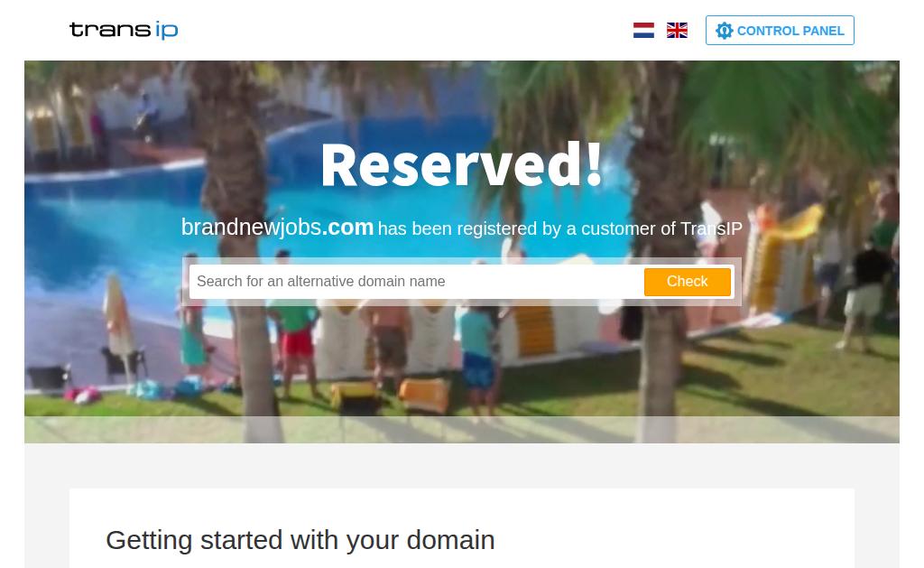Click the exclamation mark after Reserved
This screenshot has height=568, width=924.
pyautogui.click(x=595, y=164)
